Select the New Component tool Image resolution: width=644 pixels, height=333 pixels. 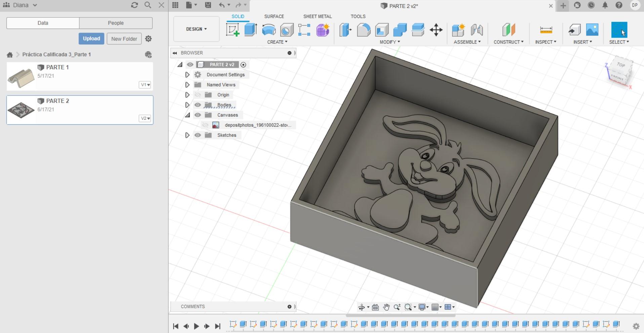click(x=458, y=30)
